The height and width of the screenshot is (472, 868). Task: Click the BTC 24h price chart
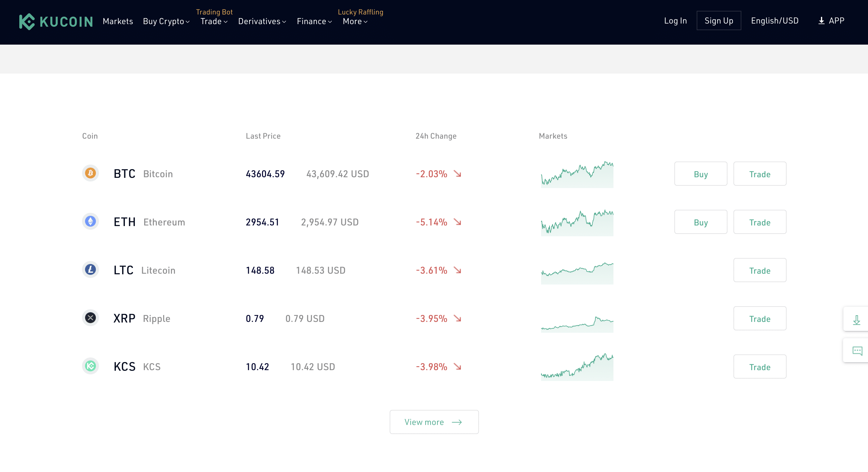(x=576, y=174)
